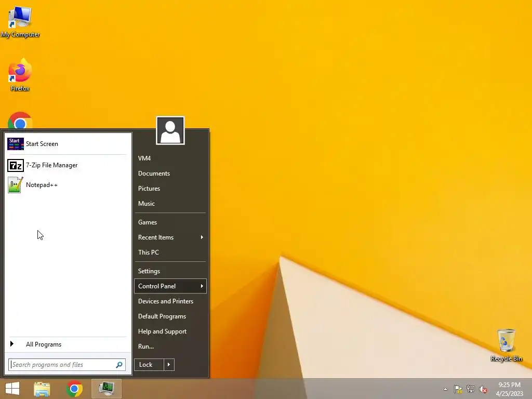The image size is (532, 399).
Task: Click the Notepad++ icon in the start menu
Action: [16, 185]
